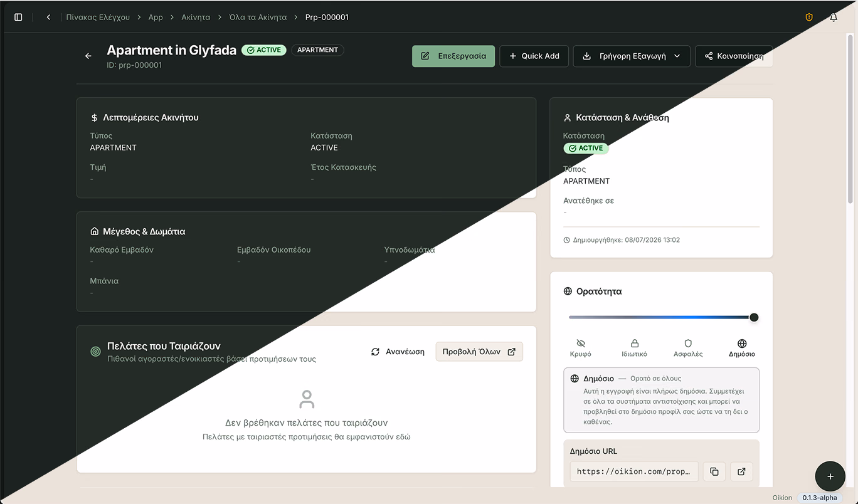Image resolution: width=858 pixels, height=504 pixels.
Task: Click the Μπάνια label
Action: coord(104,281)
